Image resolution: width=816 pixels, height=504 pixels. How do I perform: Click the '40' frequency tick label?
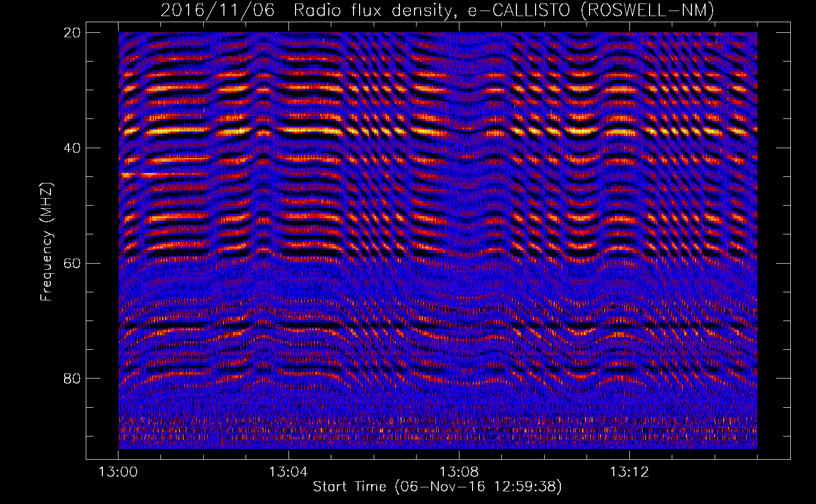[x=73, y=148]
